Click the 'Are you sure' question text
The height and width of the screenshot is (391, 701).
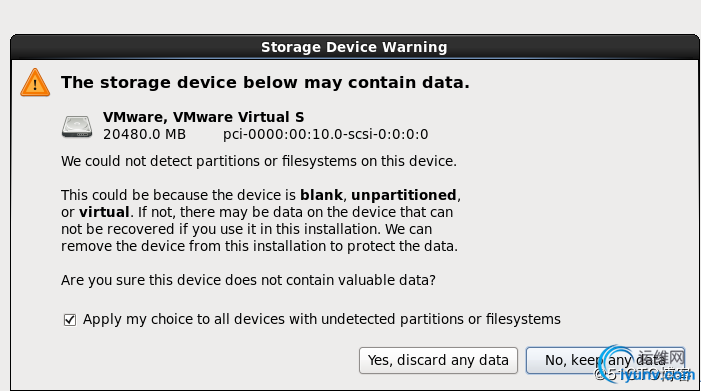pyautogui.click(x=248, y=280)
